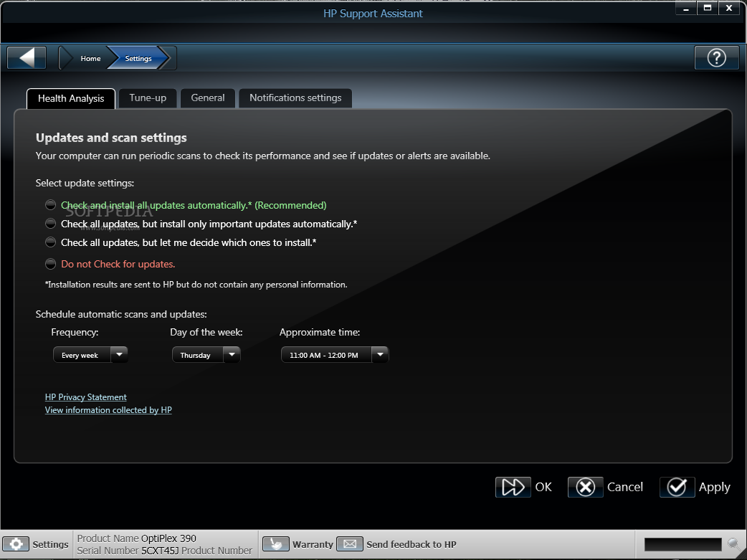Click the Every week combo box value
747x560 pixels.
click(x=82, y=355)
